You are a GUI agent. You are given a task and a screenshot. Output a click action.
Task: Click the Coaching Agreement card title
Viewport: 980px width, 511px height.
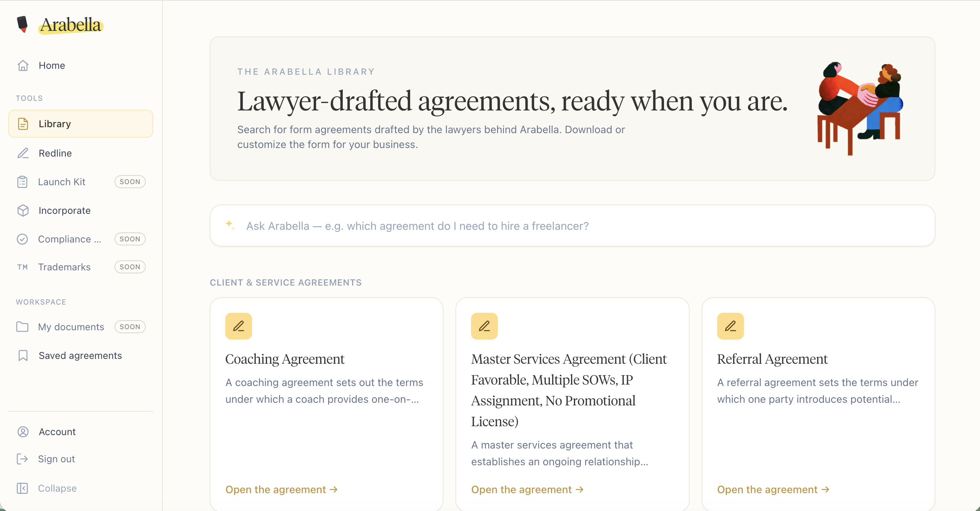pyautogui.click(x=285, y=359)
